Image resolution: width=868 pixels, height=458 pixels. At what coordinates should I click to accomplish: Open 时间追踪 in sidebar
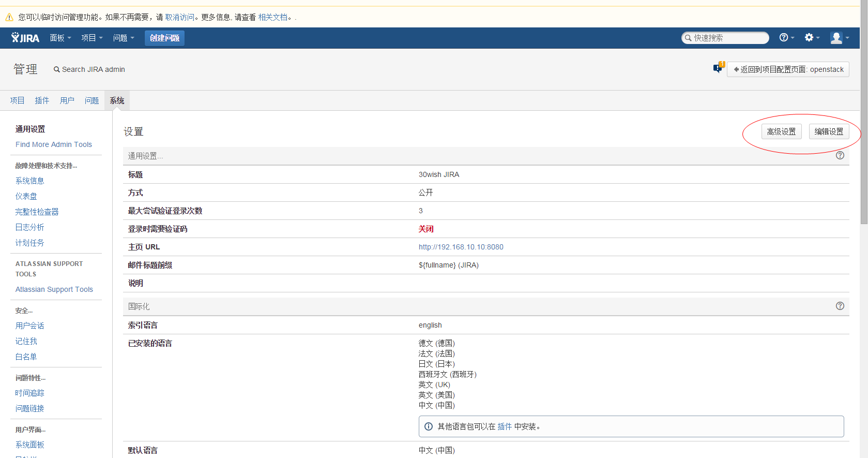pos(30,393)
